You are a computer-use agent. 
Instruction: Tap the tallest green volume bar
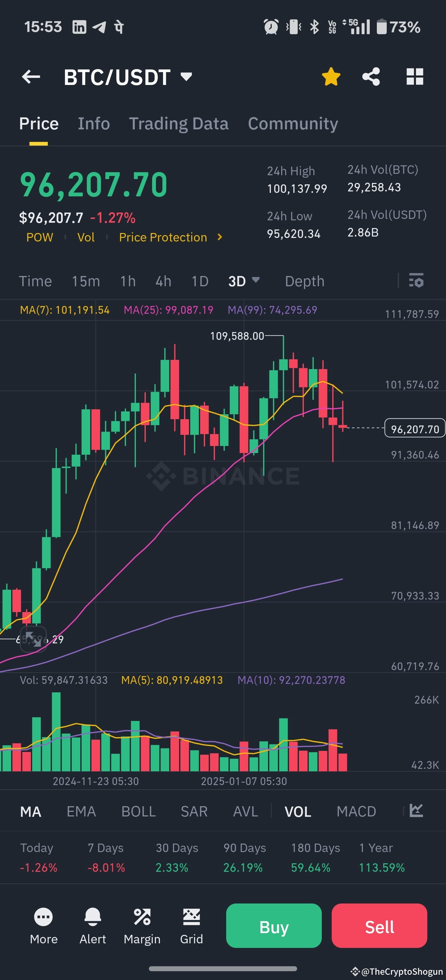pyautogui.click(x=56, y=731)
